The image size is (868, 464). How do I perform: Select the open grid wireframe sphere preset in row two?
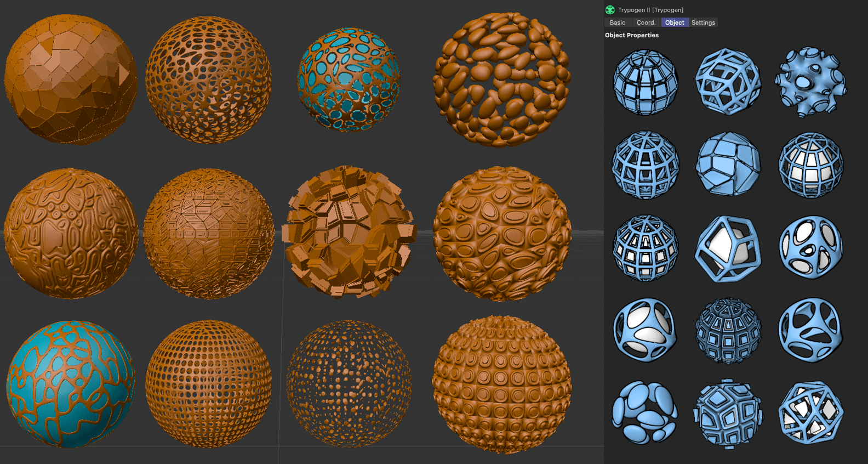coord(645,165)
